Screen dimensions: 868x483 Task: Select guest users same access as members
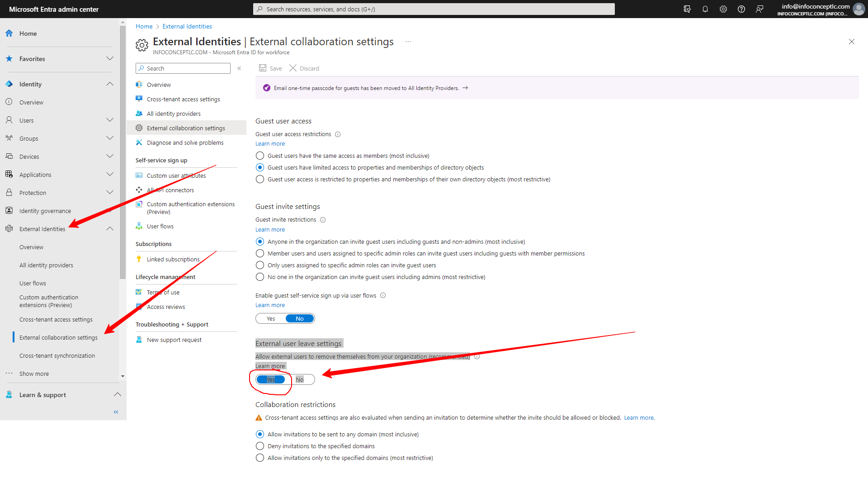point(260,156)
